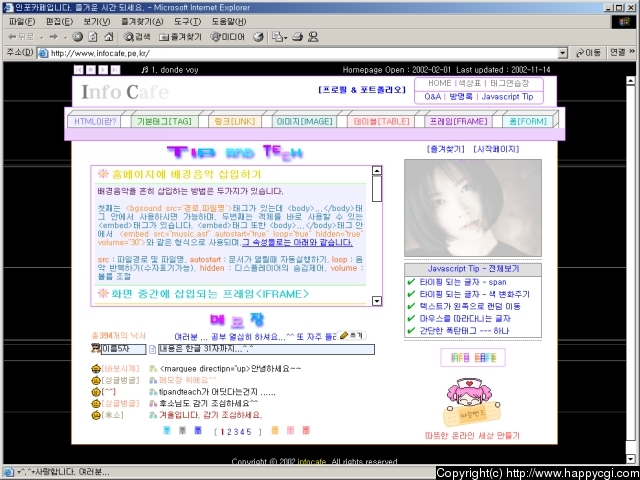The image size is (640, 480).
Task: Open the 편집(E) menu
Action: pos(59,22)
